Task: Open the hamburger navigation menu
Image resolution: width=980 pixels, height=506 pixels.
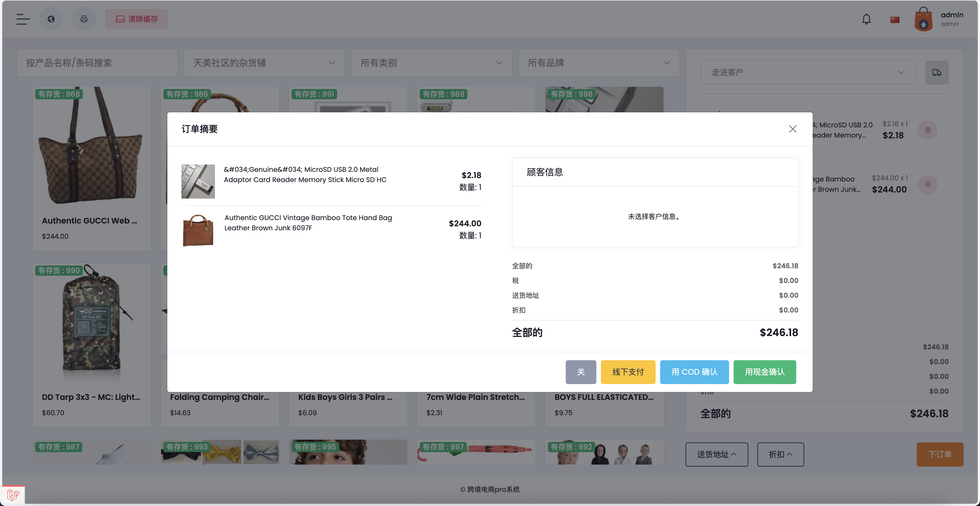Action: coord(22,19)
